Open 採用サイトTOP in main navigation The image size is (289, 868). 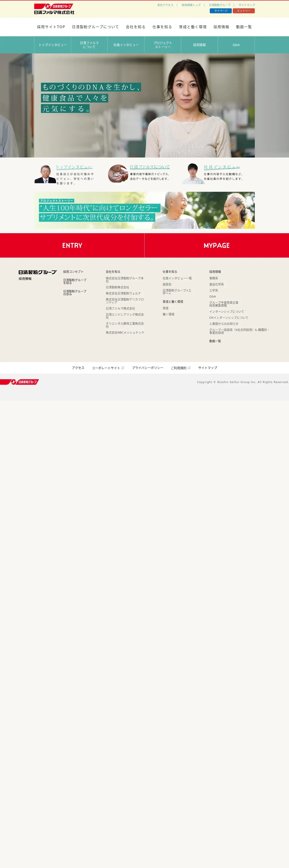pos(51,27)
